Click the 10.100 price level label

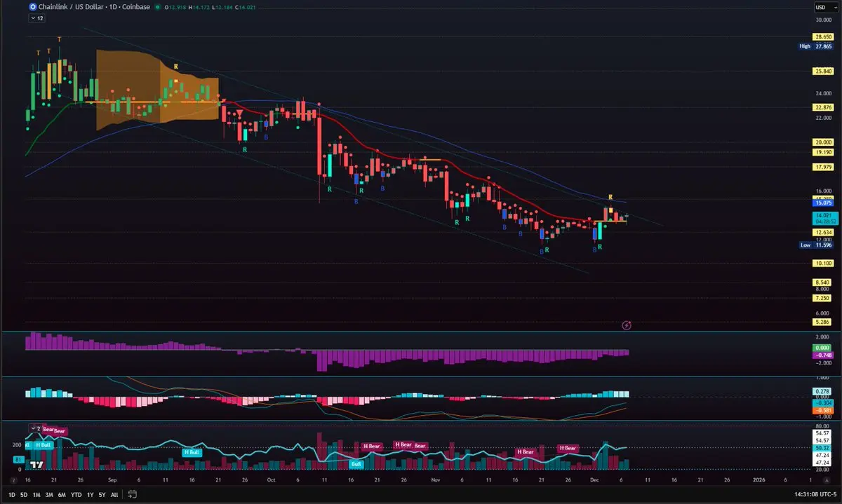(x=822, y=263)
